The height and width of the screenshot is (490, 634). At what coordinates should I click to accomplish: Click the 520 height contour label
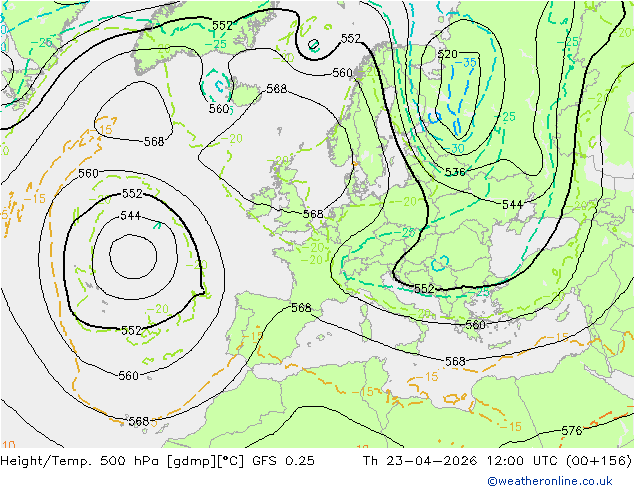click(447, 54)
